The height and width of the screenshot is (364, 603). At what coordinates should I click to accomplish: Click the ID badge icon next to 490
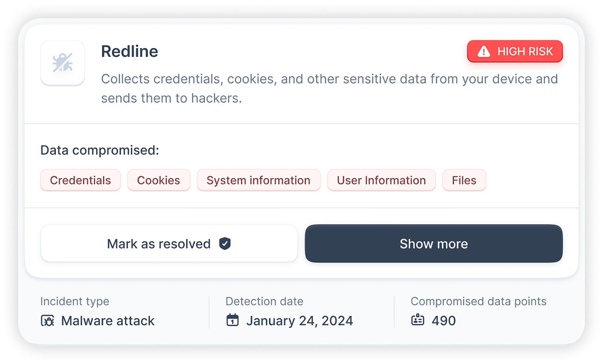click(x=418, y=320)
